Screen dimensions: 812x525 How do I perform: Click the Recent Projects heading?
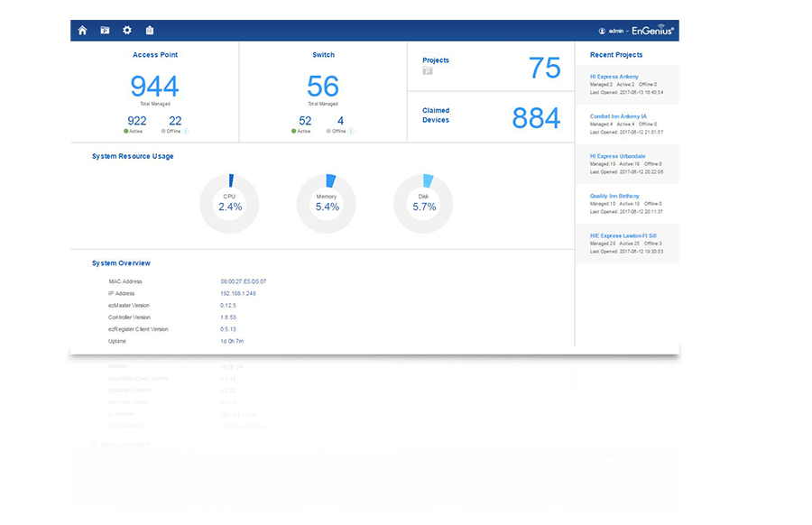[616, 55]
